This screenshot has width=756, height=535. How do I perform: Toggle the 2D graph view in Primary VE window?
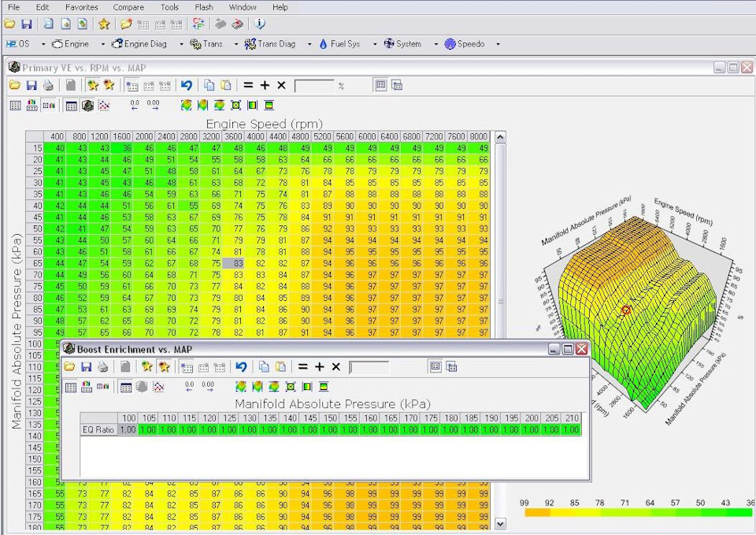(104, 106)
